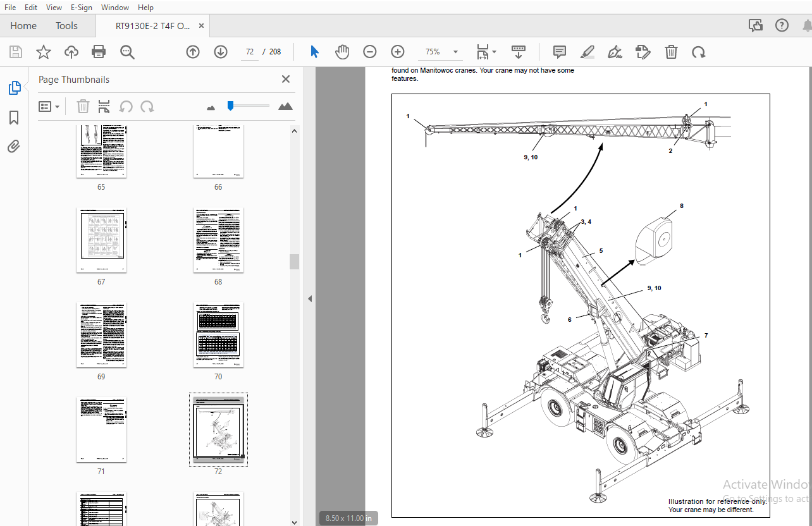The image size is (812, 526).
Task: Select page 65 thumbnail
Action: tap(101, 151)
